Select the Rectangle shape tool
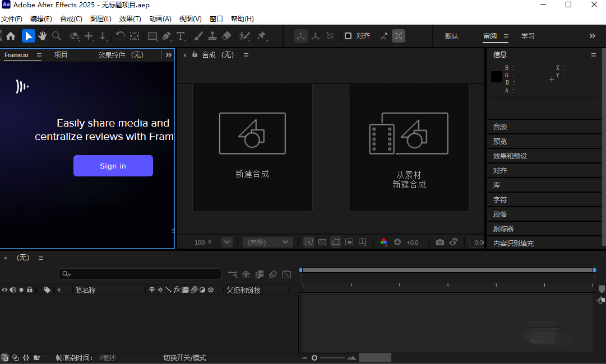Viewport: 606px width, 364px height. coord(152,36)
